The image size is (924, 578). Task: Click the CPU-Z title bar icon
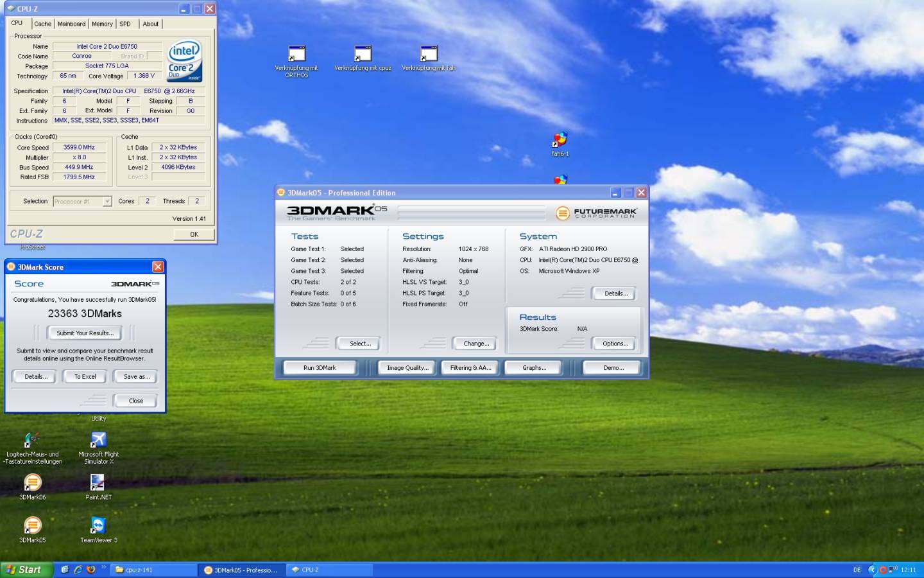(x=11, y=8)
